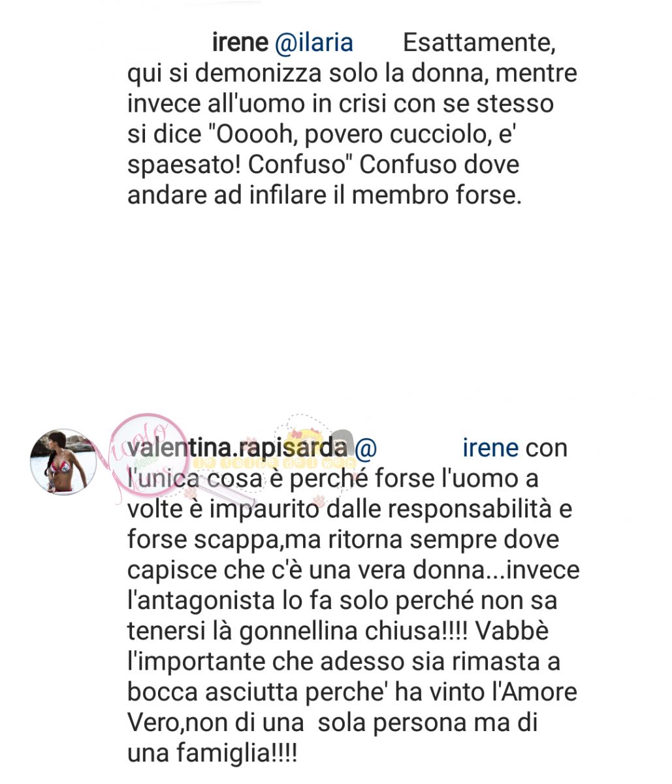Click the line ending with 'membro forse.'
This screenshot has width=672, height=784.
(325, 195)
